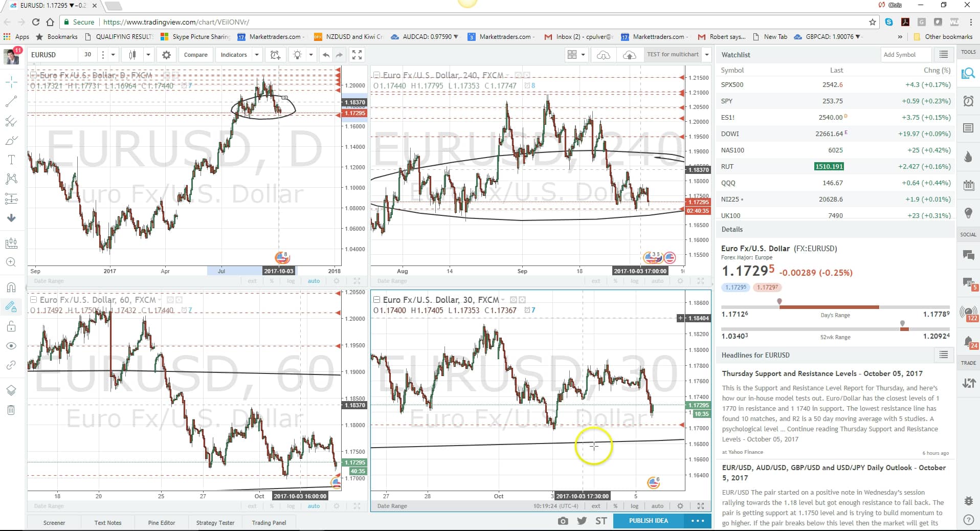Image resolution: width=980 pixels, height=531 pixels.
Task: Expand the TEST for multichart layout dropdown
Action: click(x=706, y=55)
